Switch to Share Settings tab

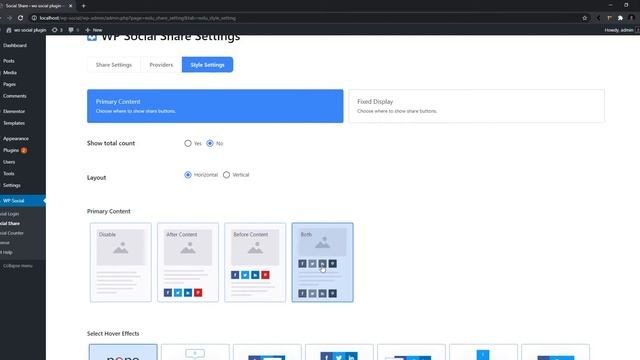tap(114, 64)
